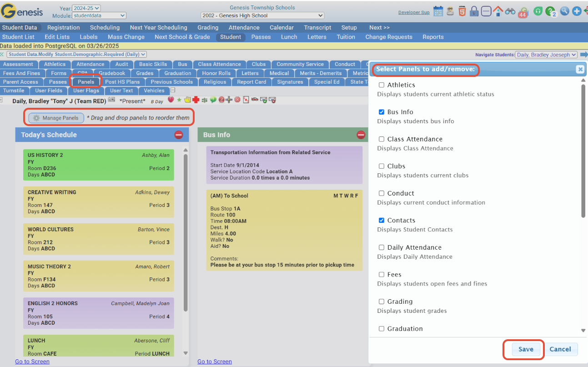Uncheck the Bus Info panel checkbox
This screenshot has height=367, width=588.
382,112
